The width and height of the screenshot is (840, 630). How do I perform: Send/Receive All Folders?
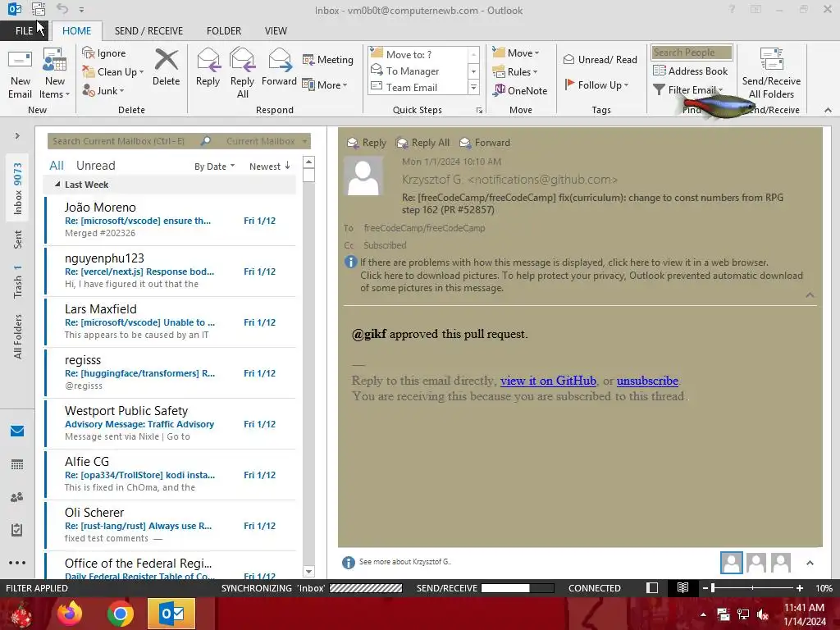pyautogui.click(x=771, y=73)
